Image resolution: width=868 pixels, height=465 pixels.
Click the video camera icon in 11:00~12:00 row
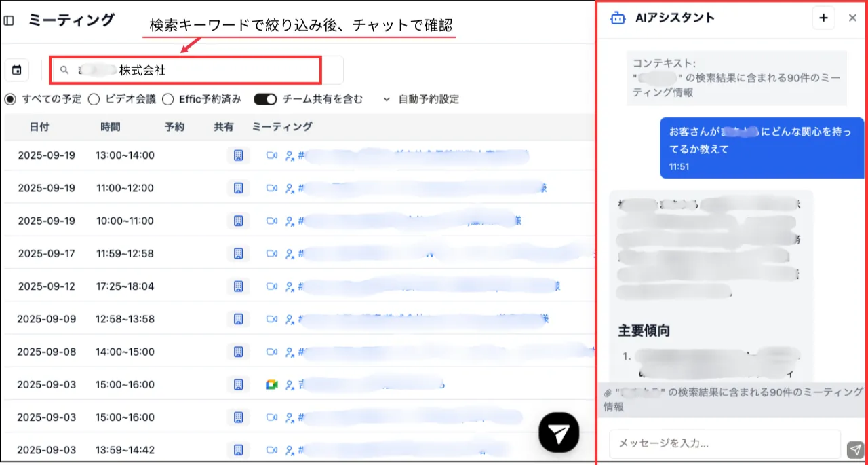point(272,188)
